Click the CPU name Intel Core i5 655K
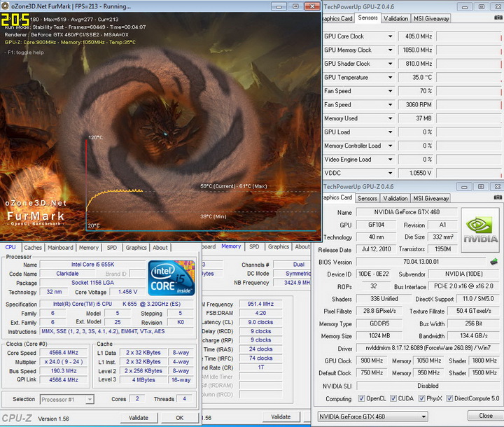 pos(92,265)
